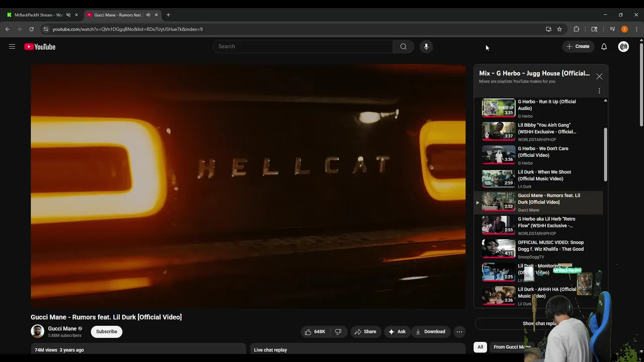View site information icon in address bar
The height and width of the screenshot is (362, 644).
(x=45, y=29)
